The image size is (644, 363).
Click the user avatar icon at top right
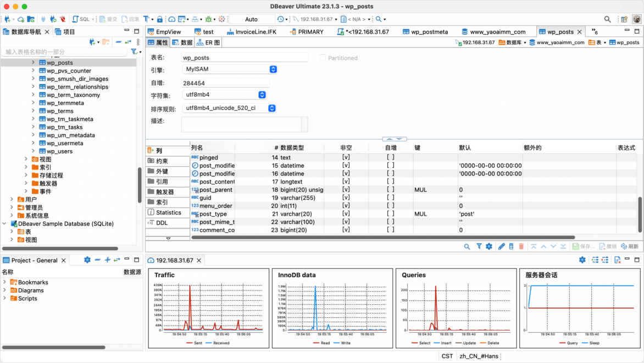tap(637, 19)
